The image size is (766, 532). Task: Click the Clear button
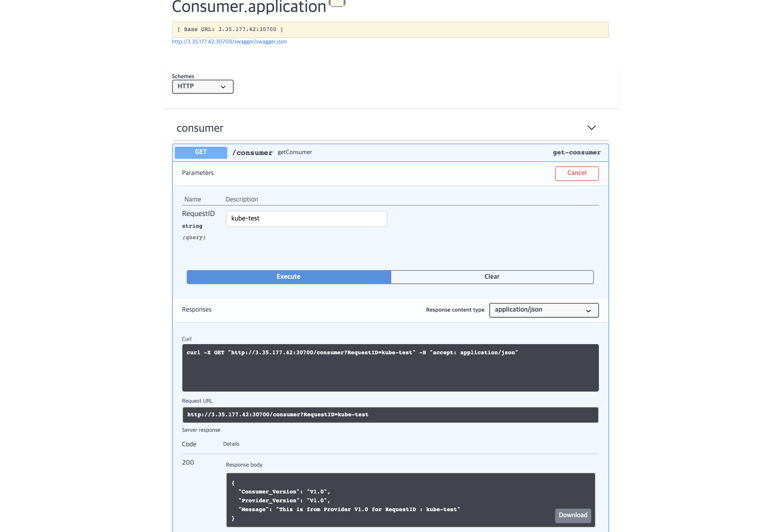point(492,277)
